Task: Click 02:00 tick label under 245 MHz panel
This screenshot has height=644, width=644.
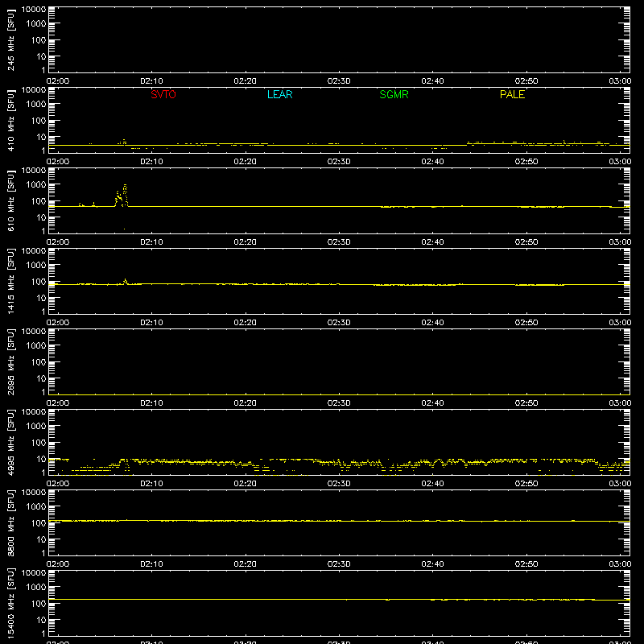Action: 57,81
